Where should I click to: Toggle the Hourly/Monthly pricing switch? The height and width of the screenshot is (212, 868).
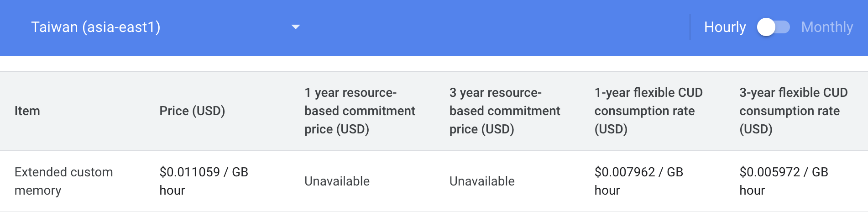(774, 27)
